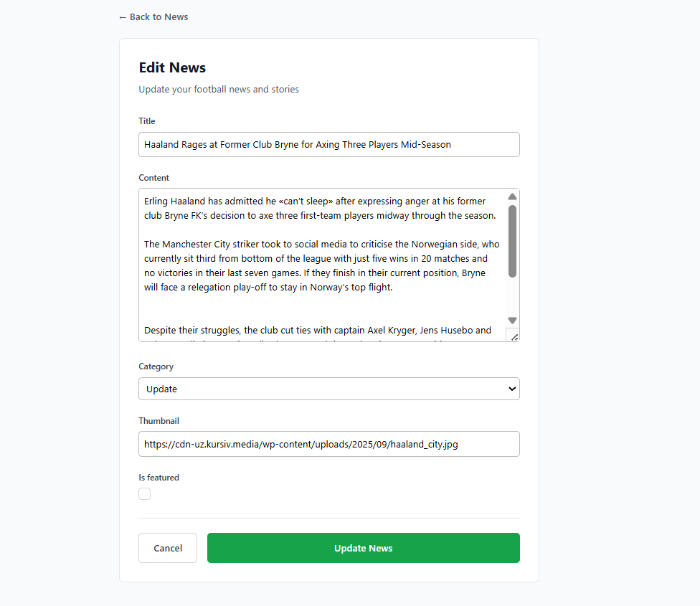Click the Content area scrollbar thumb
Screen dimensions: 700x606
click(512, 241)
